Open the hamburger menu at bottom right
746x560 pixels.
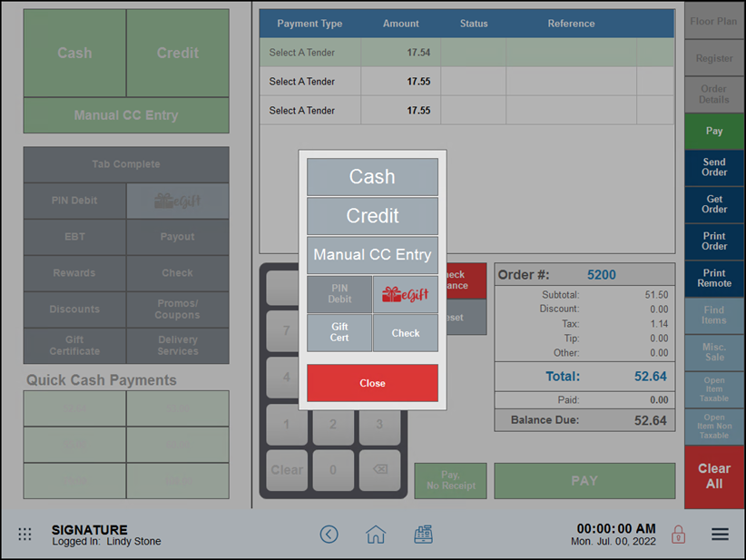tap(720, 535)
